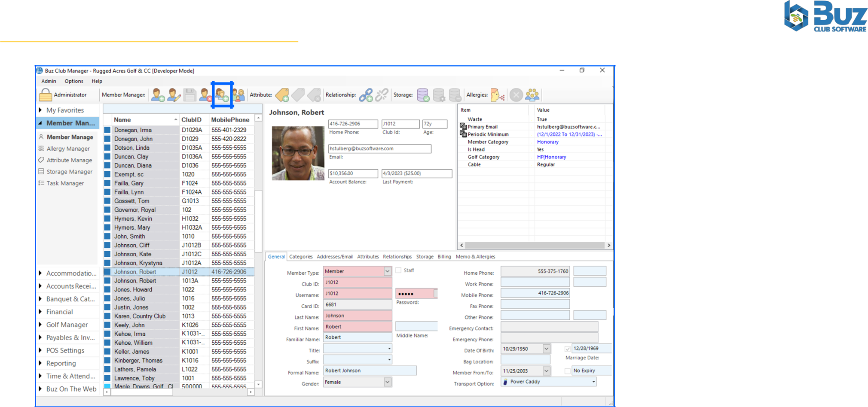Image resolution: width=868 pixels, height=407 pixels.
Task: Switch to the Relationships tab
Action: (397, 257)
